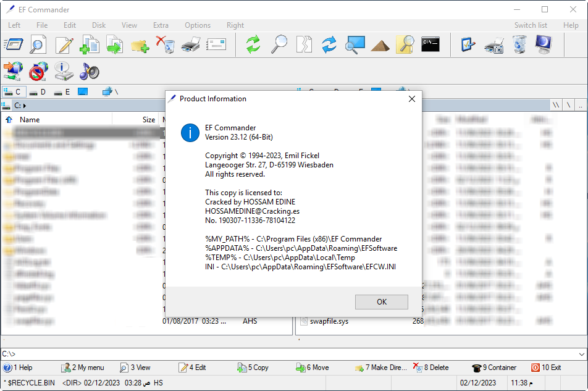Go up one level using arrow icon
Viewport: 588px width, 391px height.
(x=9, y=120)
